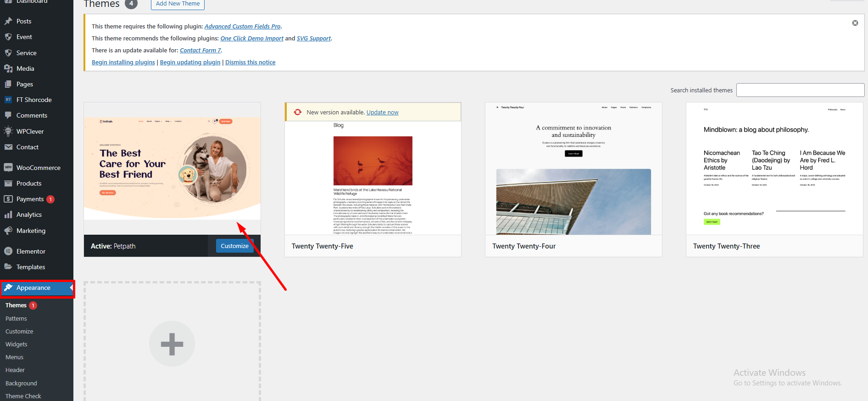Open the Appearance menu

pyautogui.click(x=37, y=288)
